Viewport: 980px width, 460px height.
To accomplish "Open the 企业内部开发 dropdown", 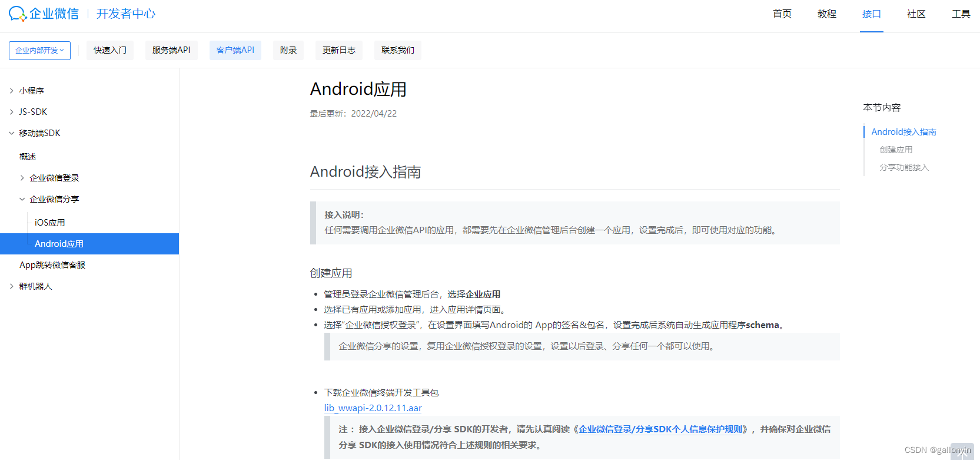I will 39,51.
